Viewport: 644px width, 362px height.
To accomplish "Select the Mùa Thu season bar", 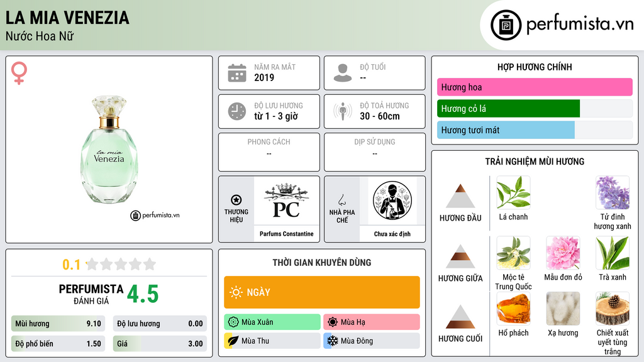I will pyautogui.click(x=272, y=341).
